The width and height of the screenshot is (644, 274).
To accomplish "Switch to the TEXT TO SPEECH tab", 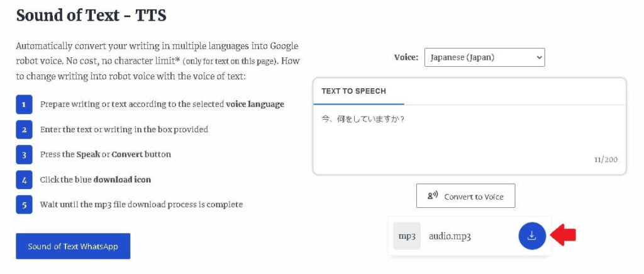I will coord(353,91).
